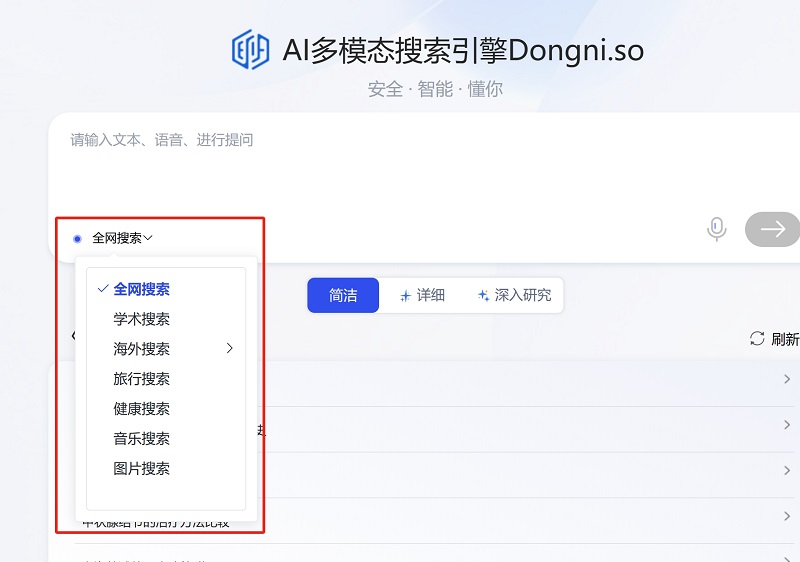Click the AI多模态搜索引擎Dongni.so title
This screenshot has height=562, width=800.
click(463, 50)
